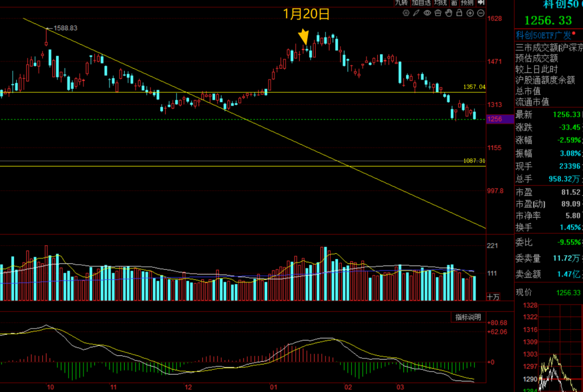Image resolution: width=583 pixels, height=392 pixels.
Task: Select the drawing pen tool
Action: point(416,13)
